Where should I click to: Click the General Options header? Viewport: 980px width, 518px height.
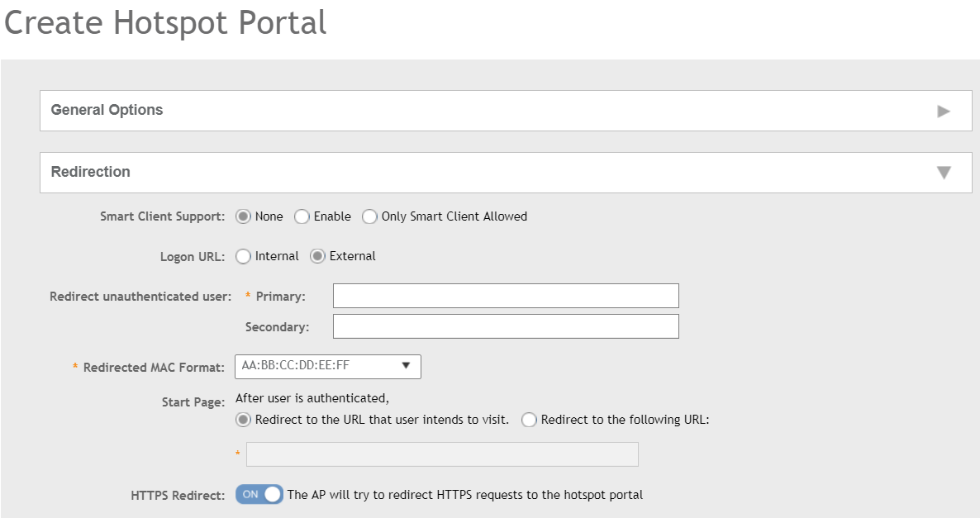point(107,111)
